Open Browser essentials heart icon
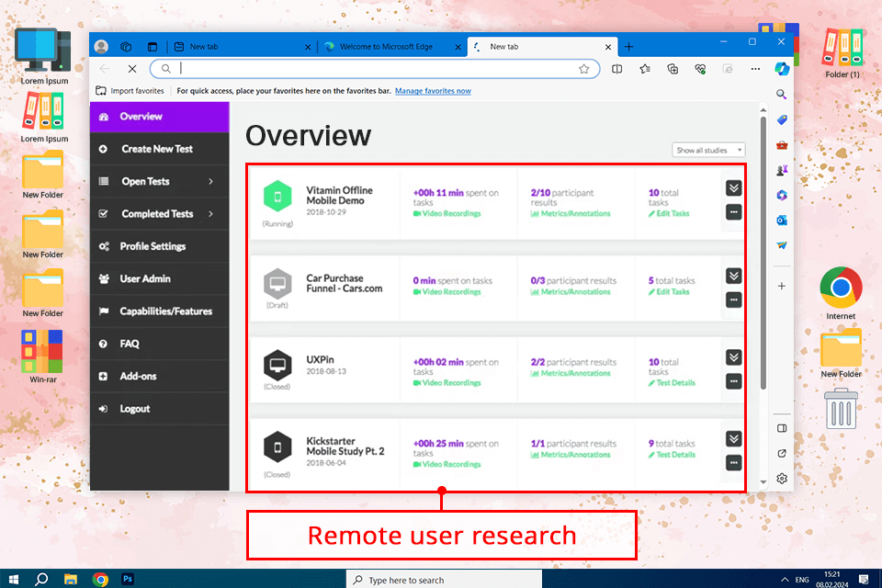Screen dimensions: 882x588 point(700,69)
